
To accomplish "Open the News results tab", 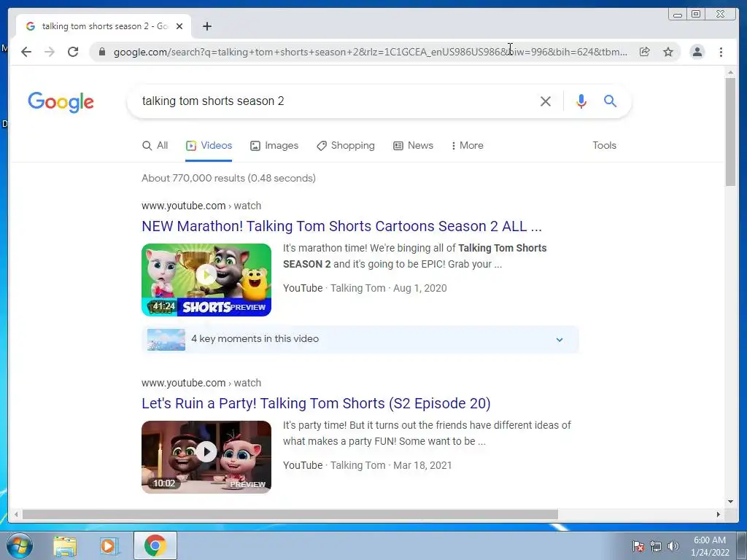I will pos(413,145).
